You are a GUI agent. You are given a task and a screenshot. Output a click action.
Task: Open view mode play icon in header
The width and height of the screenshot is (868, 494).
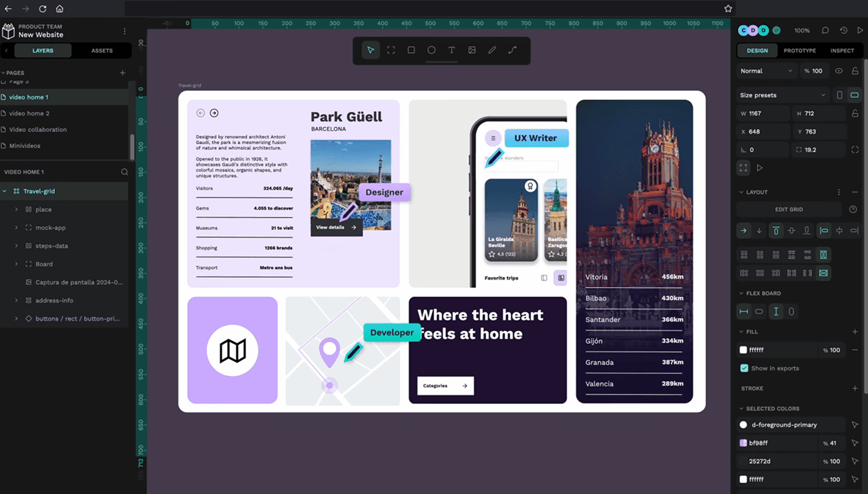click(x=860, y=30)
